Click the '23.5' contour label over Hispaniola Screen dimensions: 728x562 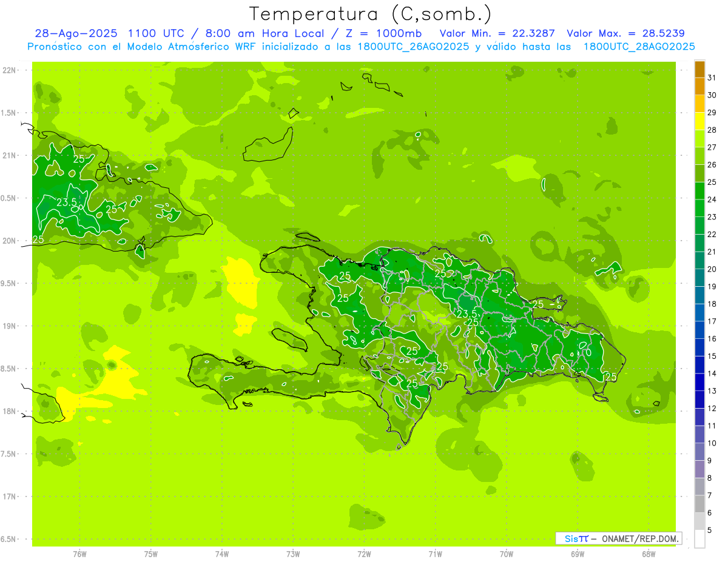466,313
